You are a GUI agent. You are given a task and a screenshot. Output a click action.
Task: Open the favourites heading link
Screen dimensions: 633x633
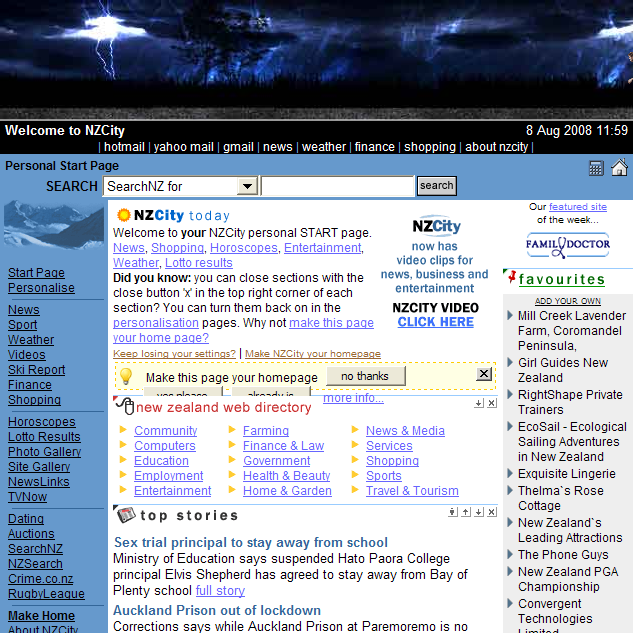coord(562,279)
